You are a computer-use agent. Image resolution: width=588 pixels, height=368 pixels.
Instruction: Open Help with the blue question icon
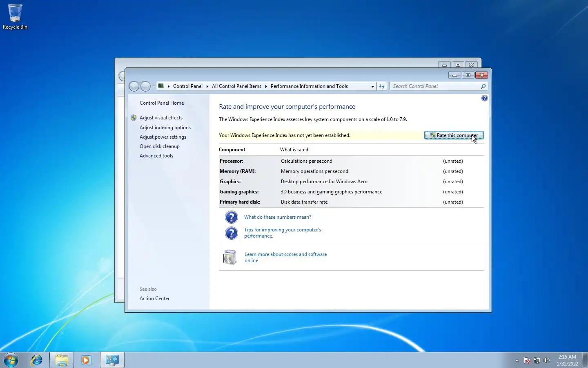coord(484,98)
